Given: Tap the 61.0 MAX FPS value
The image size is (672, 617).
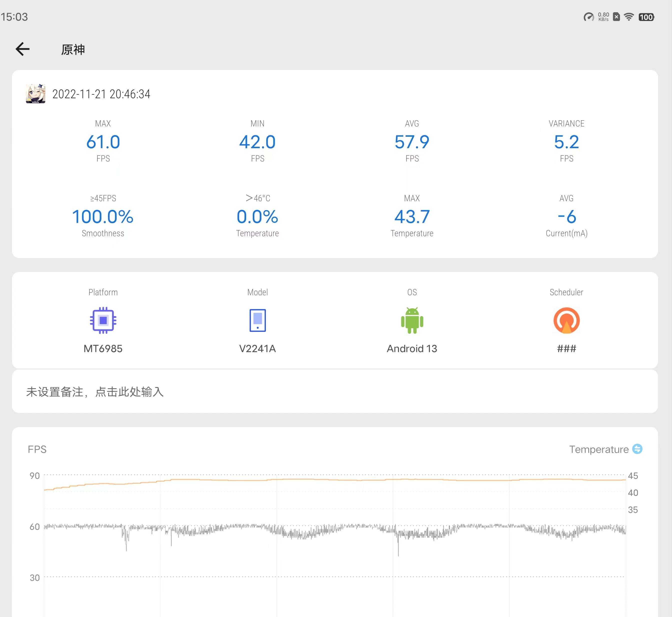Looking at the screenshot, I should [x=103, y=142].
